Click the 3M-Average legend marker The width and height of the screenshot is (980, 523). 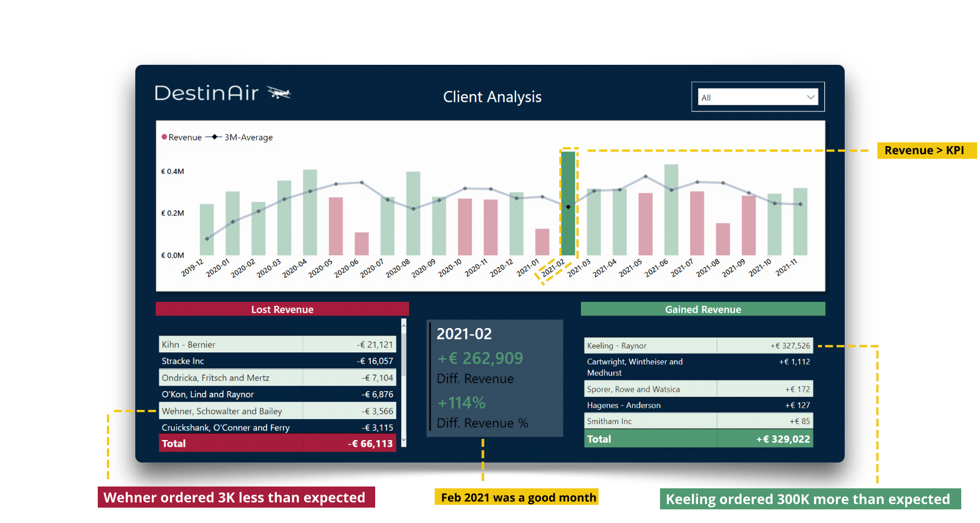[x=214, y=137]
